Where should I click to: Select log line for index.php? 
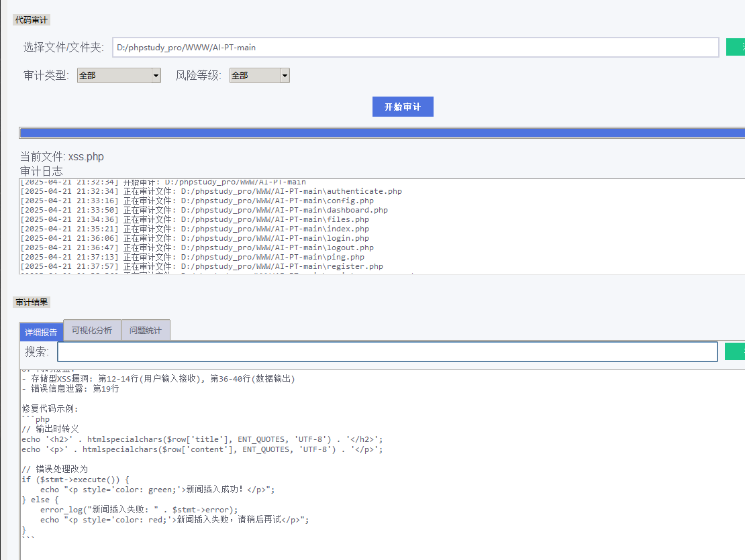coord(195,229)
